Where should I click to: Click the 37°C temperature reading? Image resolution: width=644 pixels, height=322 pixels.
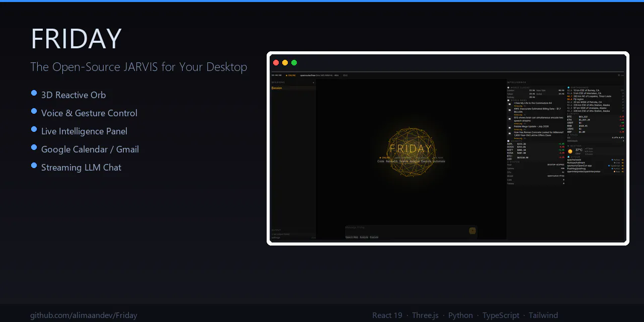(579, 150)
